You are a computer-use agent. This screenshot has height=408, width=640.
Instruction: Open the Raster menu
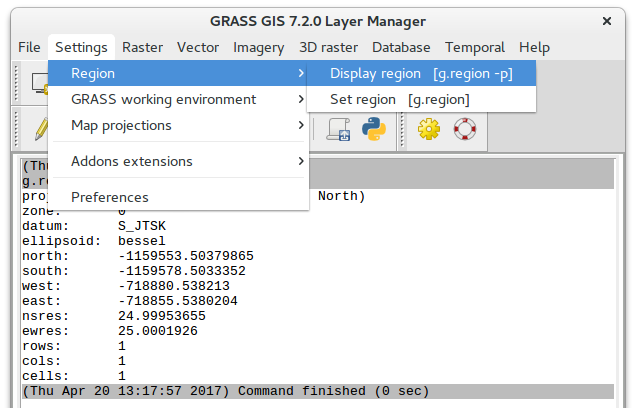[x=142, y=47]
